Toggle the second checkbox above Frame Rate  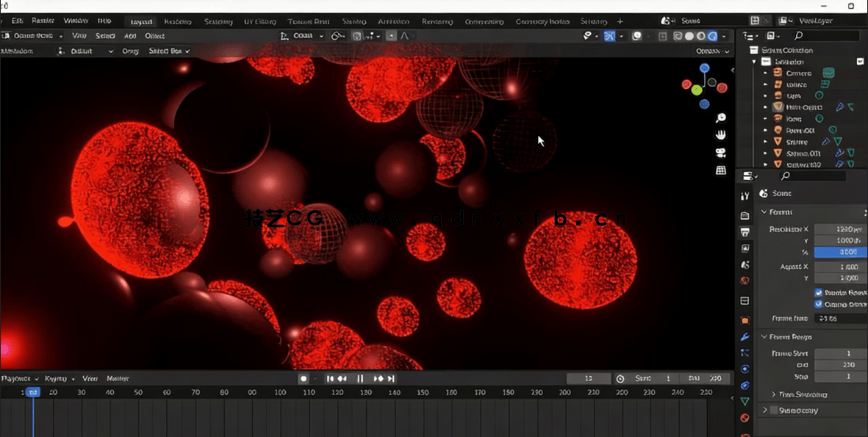click(x=819, y=304)
